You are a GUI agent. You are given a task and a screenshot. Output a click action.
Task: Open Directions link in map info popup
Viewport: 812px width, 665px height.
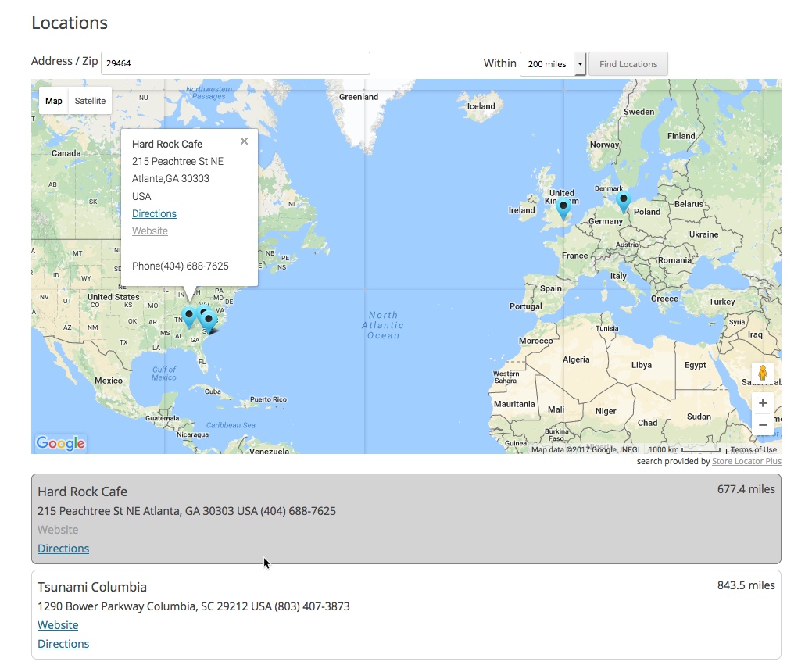click(x=154, y=213)
